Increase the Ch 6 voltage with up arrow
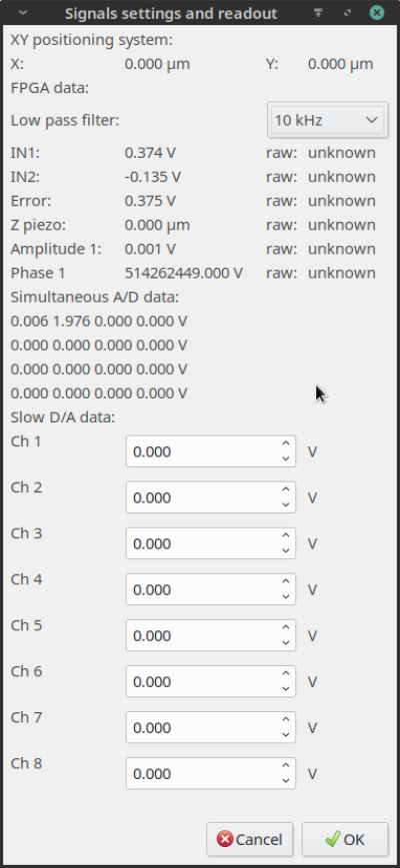This screenshot has height=868, width=400. pyautogui.click(x=285, y=673)
